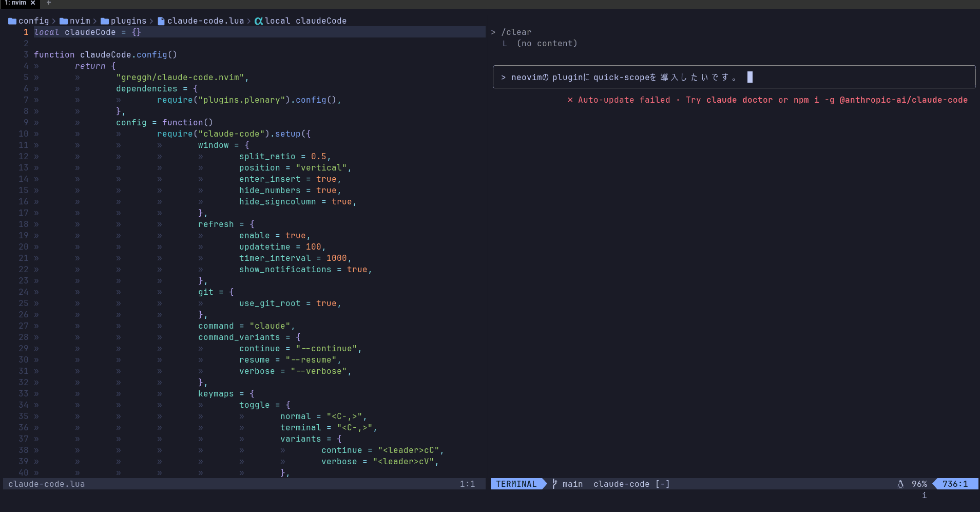
Task: Click the "greggh/claude-code.nvim" string
Action: pos(180,78)
